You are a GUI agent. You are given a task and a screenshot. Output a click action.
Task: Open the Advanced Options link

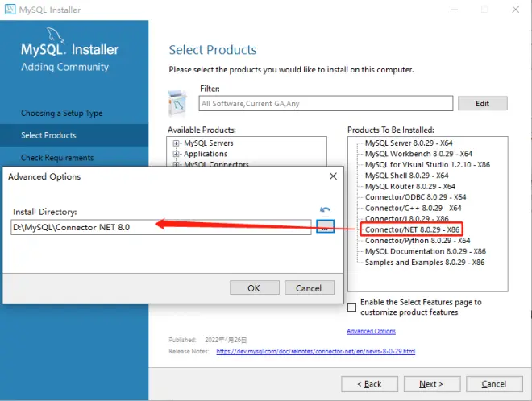(371, 331)
